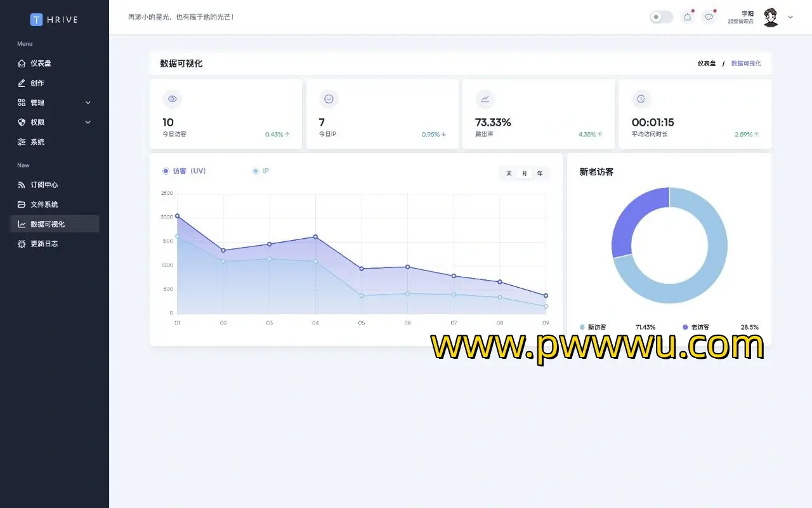Go to 仪表盘 via breadcrumb link

pyautogui.click(x=706, y=63)
